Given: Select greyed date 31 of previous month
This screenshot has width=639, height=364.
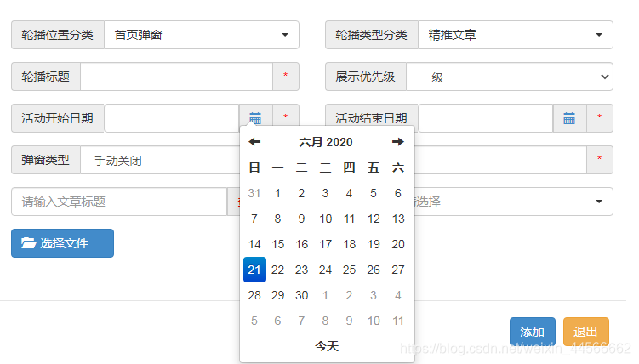Looking at the screenshot, I should coord(254,193).
